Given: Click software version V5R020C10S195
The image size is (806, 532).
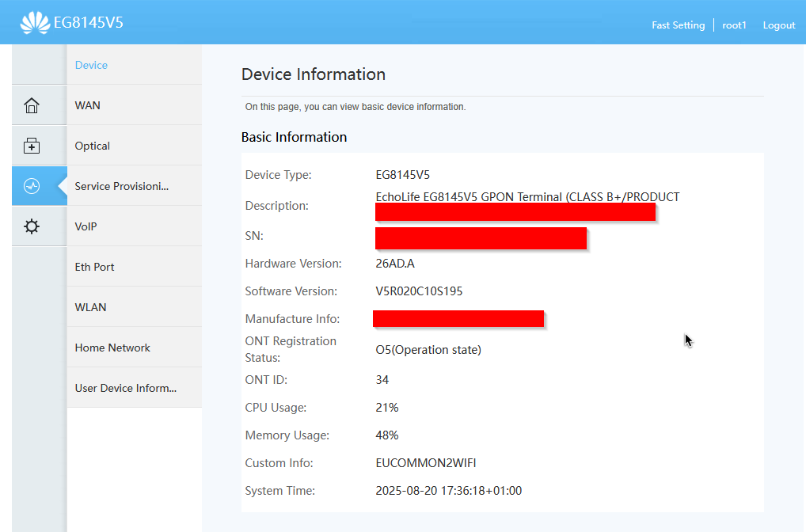Looking at the screenshot, I should (x=419, y=291).
